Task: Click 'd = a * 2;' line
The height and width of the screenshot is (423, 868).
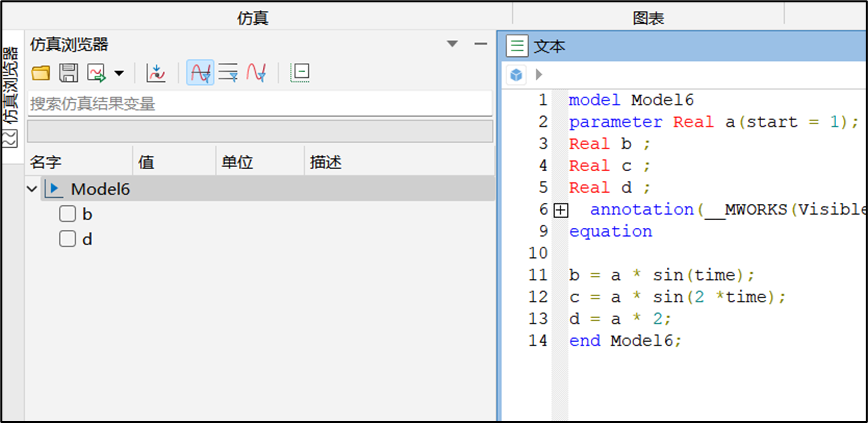Action: pyautogui.click(x=621, y=319)
